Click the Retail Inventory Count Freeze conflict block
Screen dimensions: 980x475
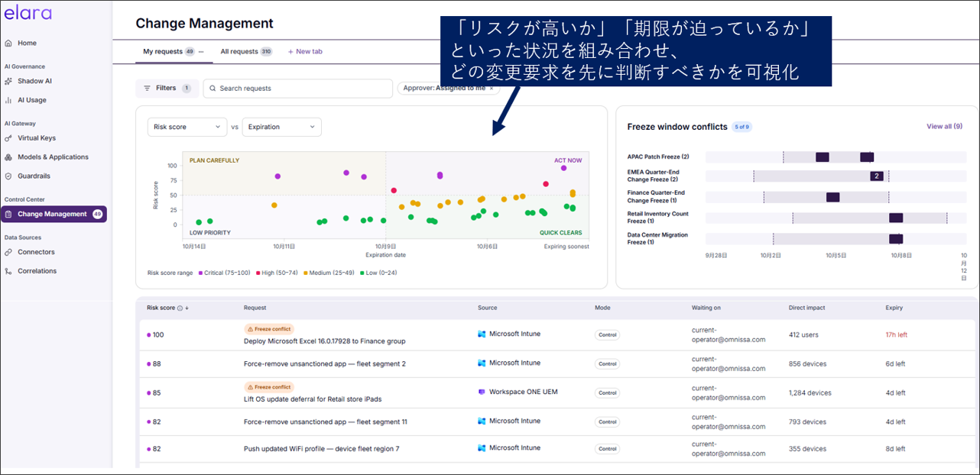pyautogui.click(x=896, y=218)
